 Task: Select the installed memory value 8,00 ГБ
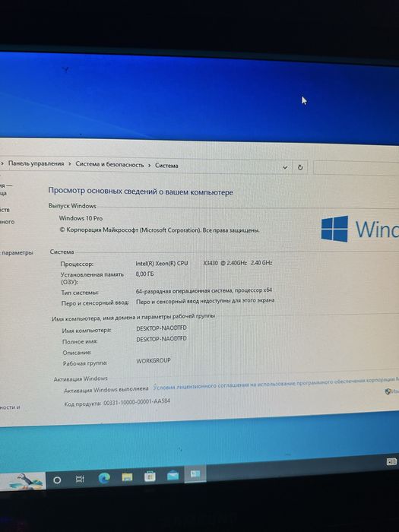click(x=144, y=274)
